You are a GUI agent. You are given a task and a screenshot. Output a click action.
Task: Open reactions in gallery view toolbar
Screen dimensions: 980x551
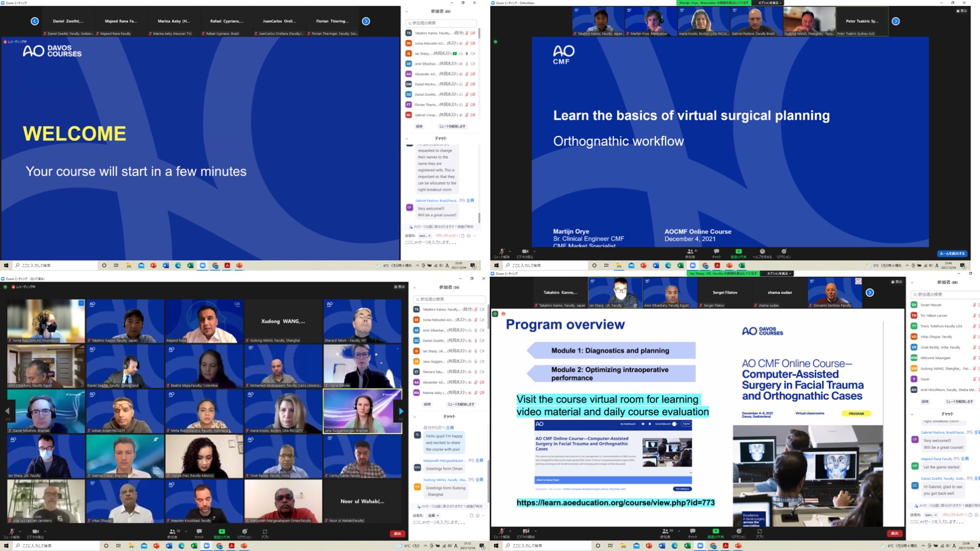(245, 533)
